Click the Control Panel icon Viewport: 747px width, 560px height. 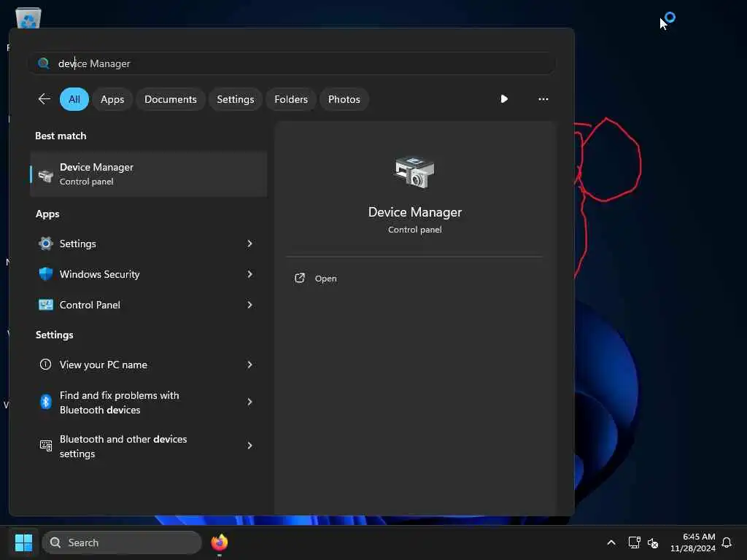point(46,305)
